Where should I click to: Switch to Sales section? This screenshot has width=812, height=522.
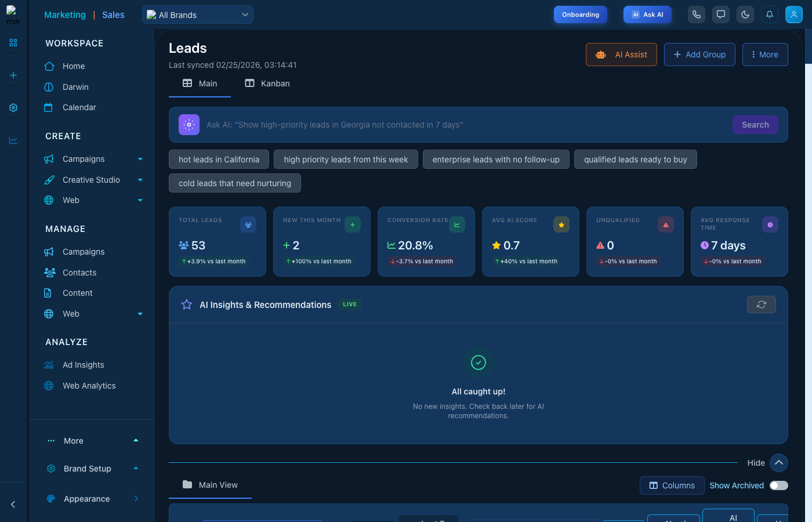113,15
